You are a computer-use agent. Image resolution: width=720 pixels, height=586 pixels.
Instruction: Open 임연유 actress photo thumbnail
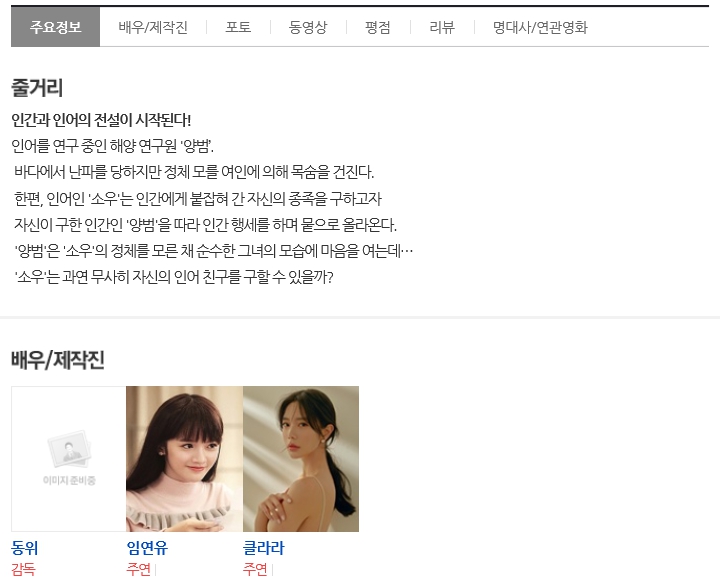coord(184,459)
